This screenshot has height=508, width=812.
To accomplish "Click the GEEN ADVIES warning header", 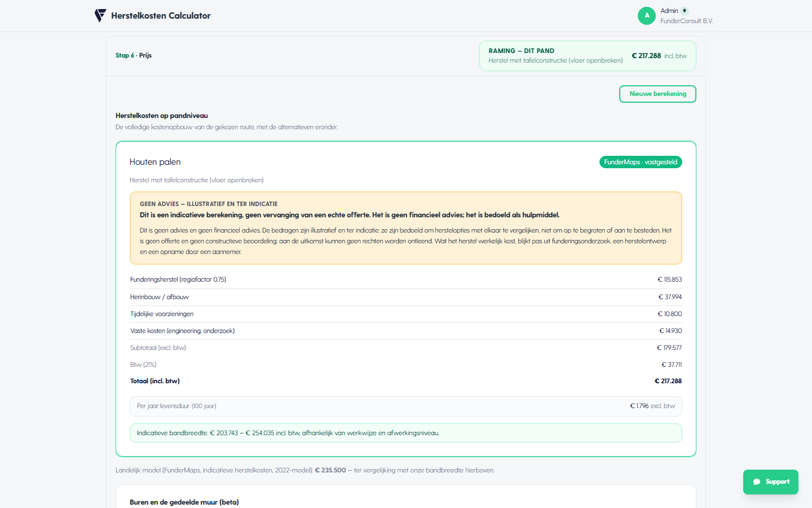I will coord(209,204).
